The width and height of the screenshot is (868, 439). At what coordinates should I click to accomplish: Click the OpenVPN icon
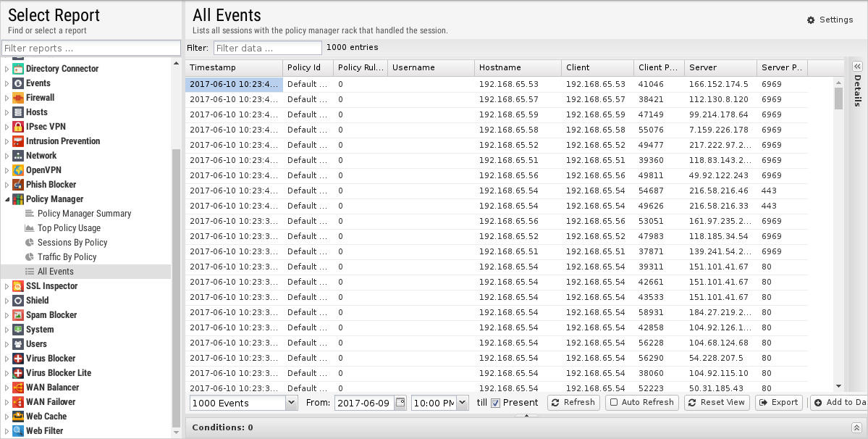17,170
